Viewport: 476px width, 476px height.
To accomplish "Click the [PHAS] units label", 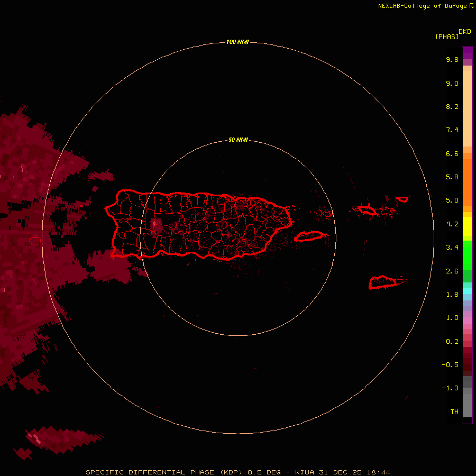I will 447,36.
